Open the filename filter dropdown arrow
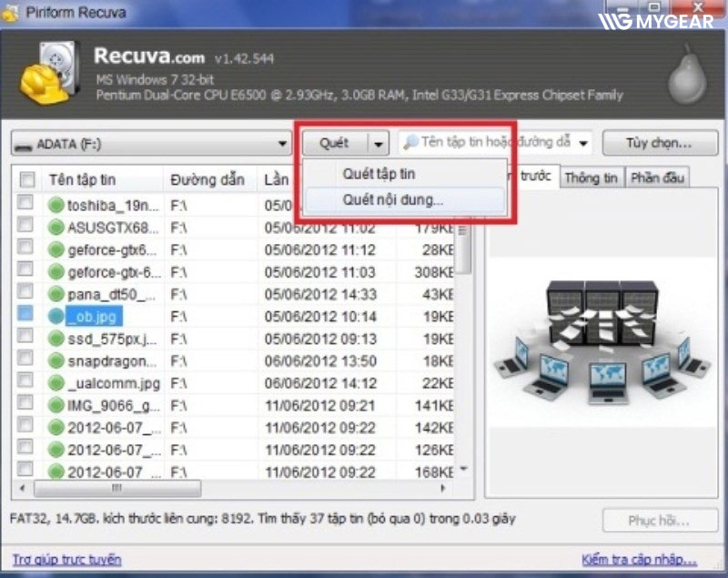 (583, 143)
